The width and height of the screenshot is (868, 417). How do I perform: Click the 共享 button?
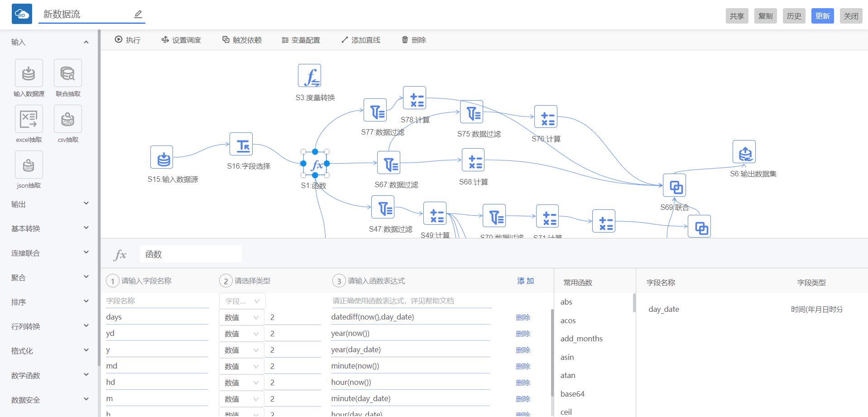click(x=737, y=16)
